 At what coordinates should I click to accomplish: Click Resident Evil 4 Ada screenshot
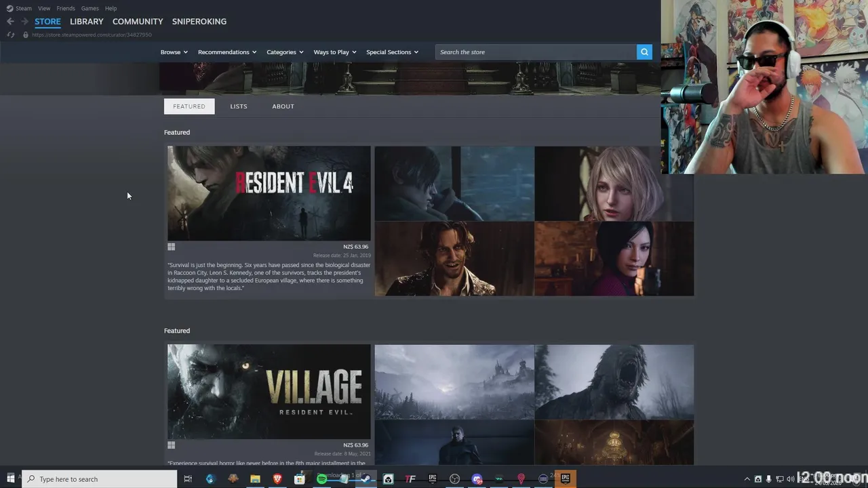(x=614, y=259)
